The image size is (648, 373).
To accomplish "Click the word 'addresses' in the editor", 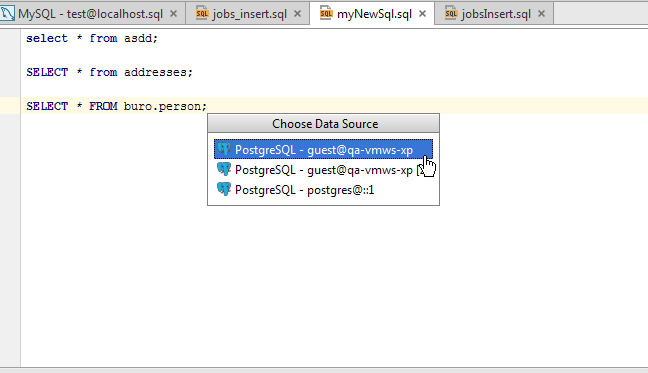I will tap(155, 72).
